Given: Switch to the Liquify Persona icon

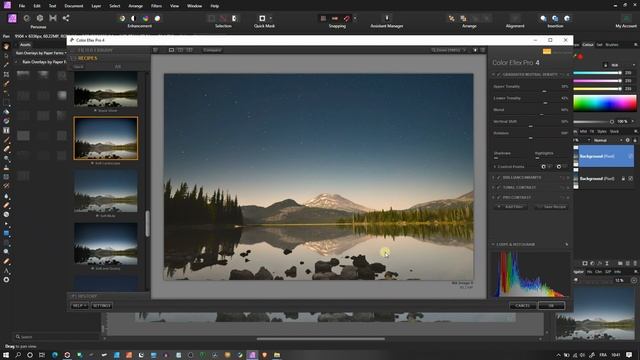Looking at the screenshot, I should 27,18.
